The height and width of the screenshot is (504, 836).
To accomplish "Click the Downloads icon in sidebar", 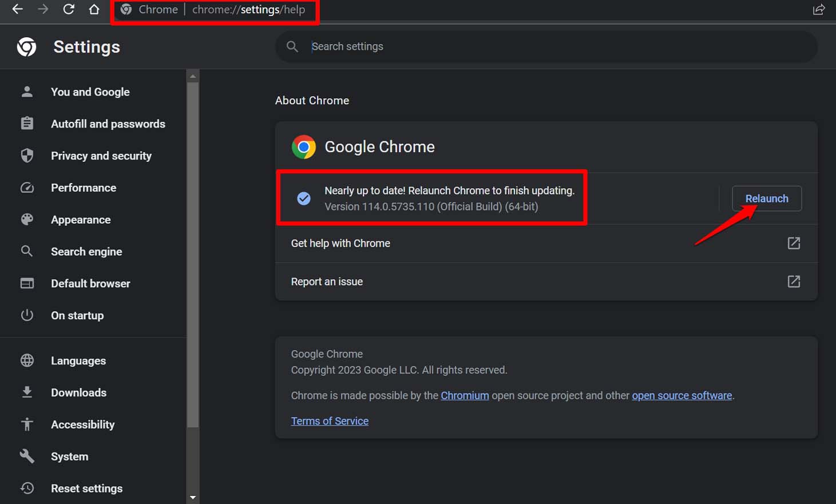I will (x=27, y=392).
